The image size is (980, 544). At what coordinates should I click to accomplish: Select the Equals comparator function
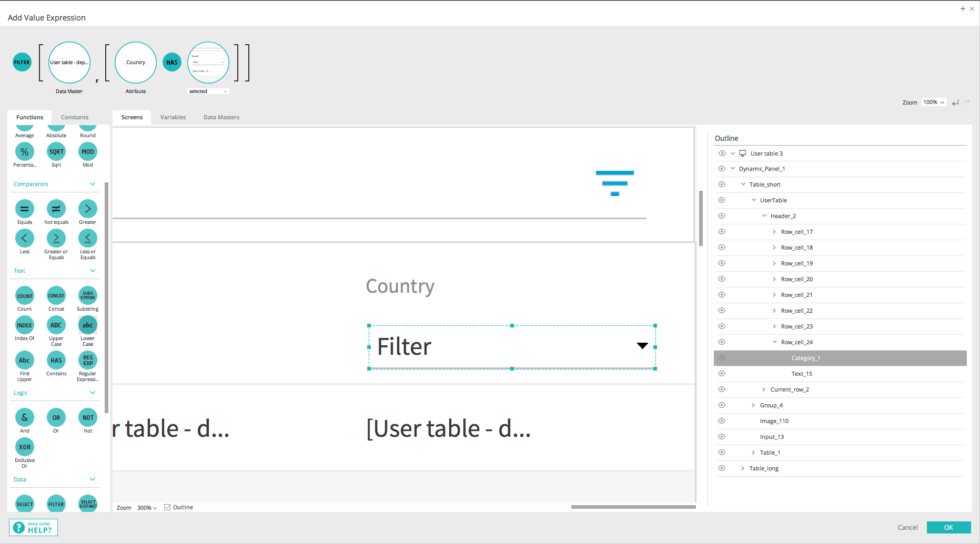pos(24,209)
